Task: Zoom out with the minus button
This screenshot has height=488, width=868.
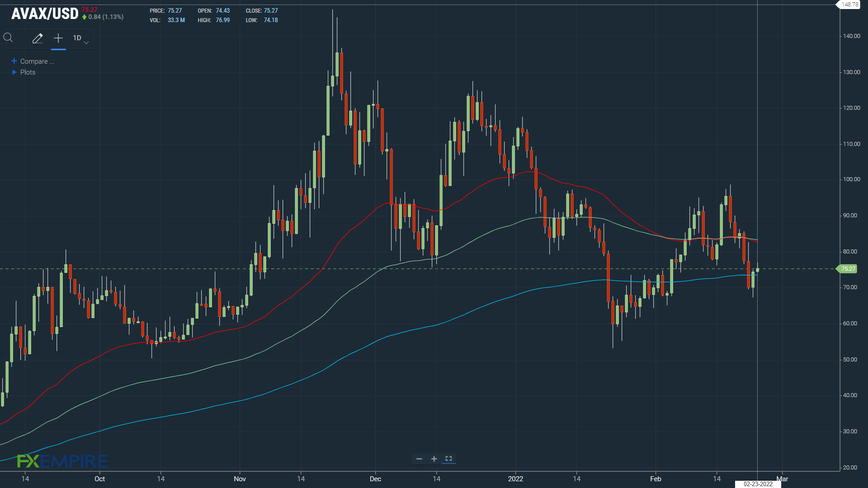Action: (419, 459)
